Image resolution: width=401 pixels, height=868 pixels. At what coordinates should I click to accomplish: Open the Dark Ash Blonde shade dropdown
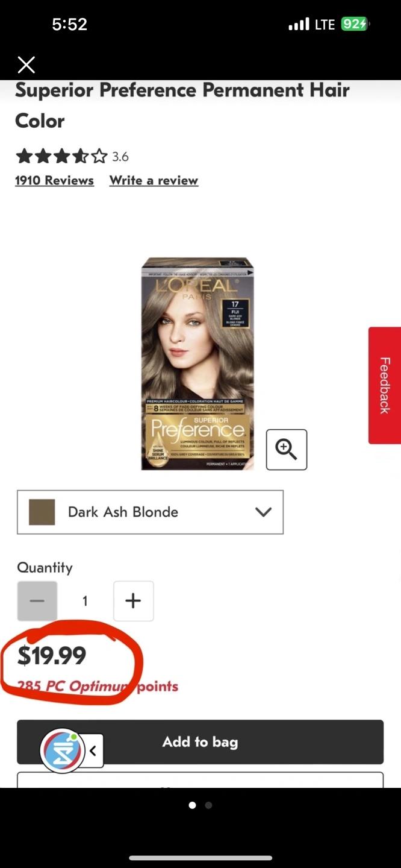point(150,512)
